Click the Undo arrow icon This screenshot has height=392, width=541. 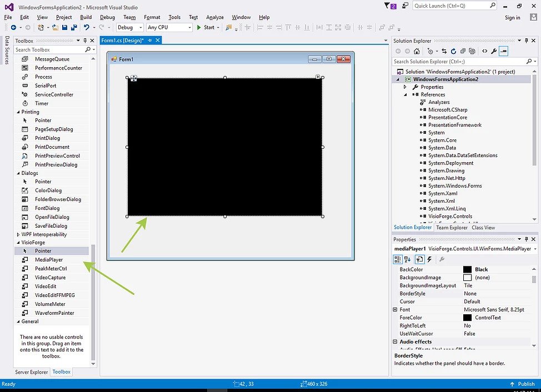[x=87, y=27]
